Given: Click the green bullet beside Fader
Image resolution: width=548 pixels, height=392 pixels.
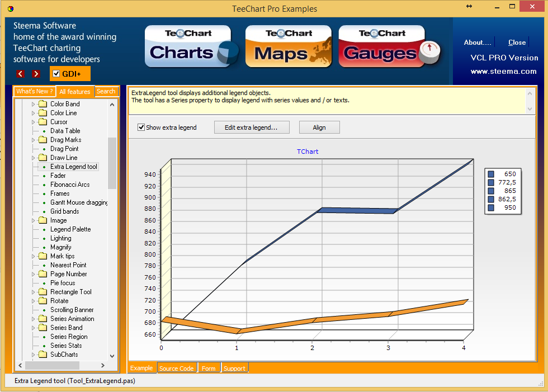Looking at the screenshot, I should 44,176.
